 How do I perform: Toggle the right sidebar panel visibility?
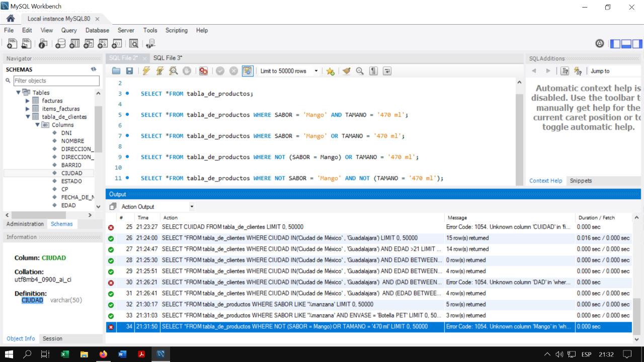(637, 44)
